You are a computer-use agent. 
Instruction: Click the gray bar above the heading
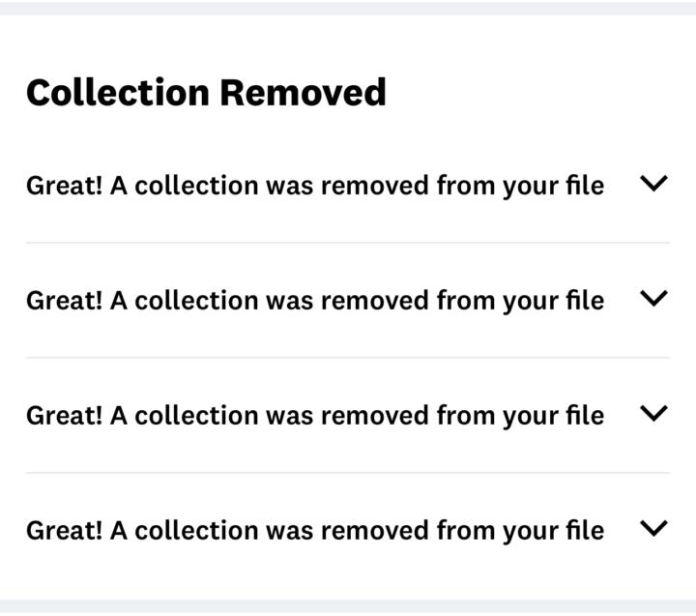[348, 8]
